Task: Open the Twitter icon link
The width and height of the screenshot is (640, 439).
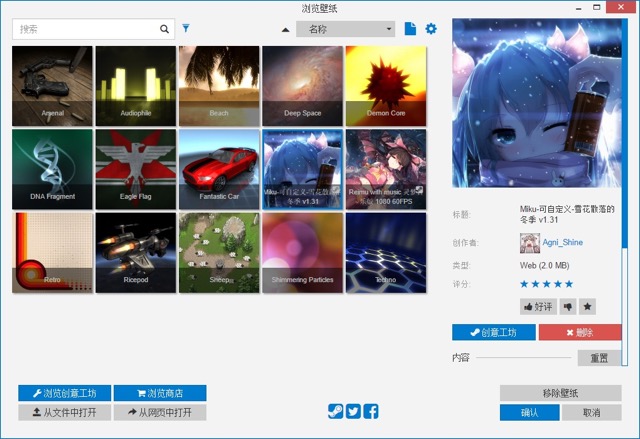Action: 353,411
